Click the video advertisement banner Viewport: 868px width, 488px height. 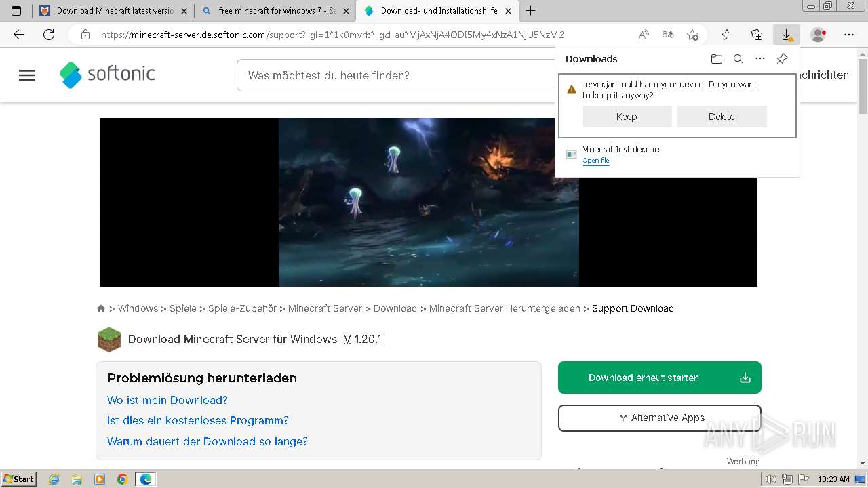429,202
